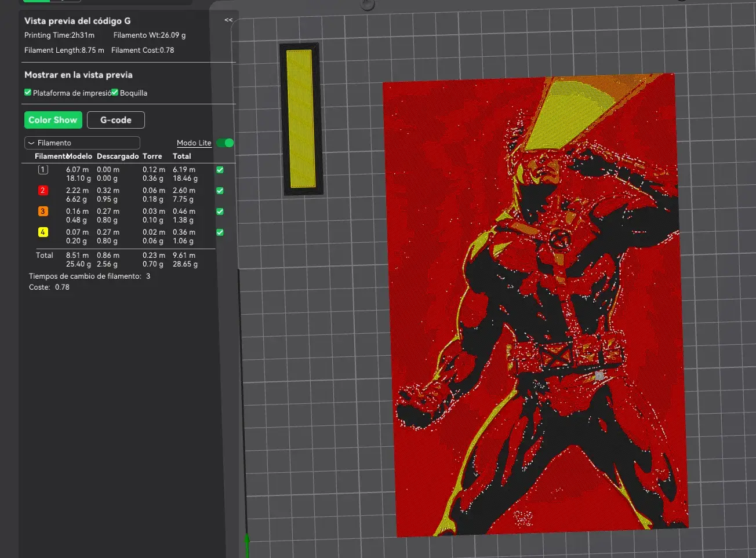Click filament 2 total weight 7.75 g
The image size is (756, 558).
183,199
